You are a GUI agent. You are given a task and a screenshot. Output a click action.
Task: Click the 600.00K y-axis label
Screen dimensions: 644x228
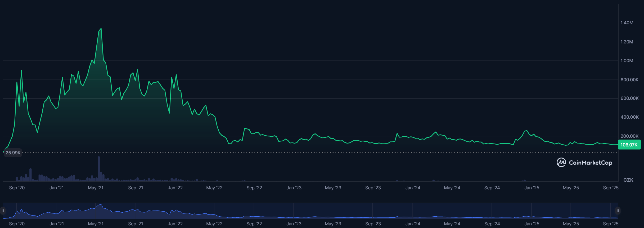(x=629, y=98)
